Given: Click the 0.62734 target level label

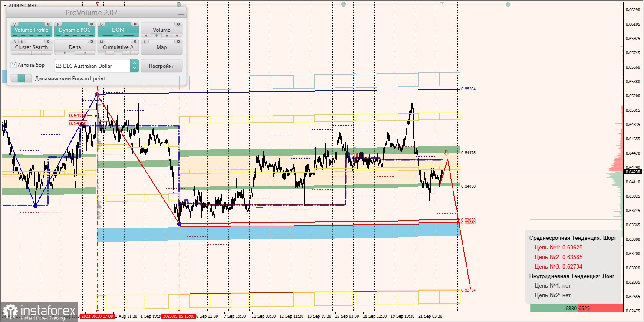Looking at the screenshot, I should (468, 290).
